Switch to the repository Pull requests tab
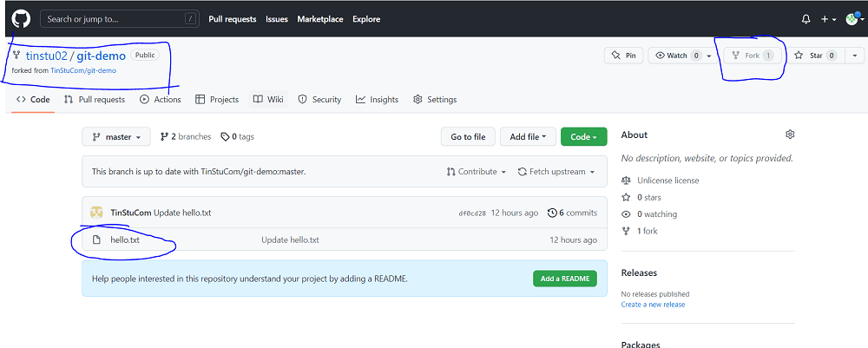 coord(94,100)
